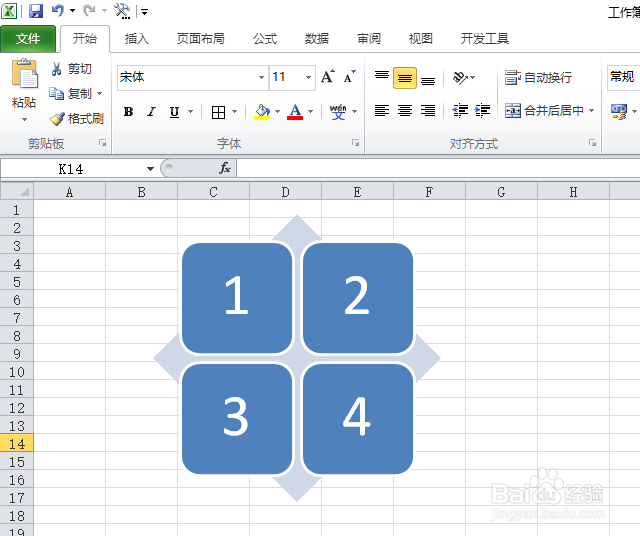Viewport: 640px width, 536px height.
Task: Open the 宋体 font name dropdown
Action: pos(261,77)
